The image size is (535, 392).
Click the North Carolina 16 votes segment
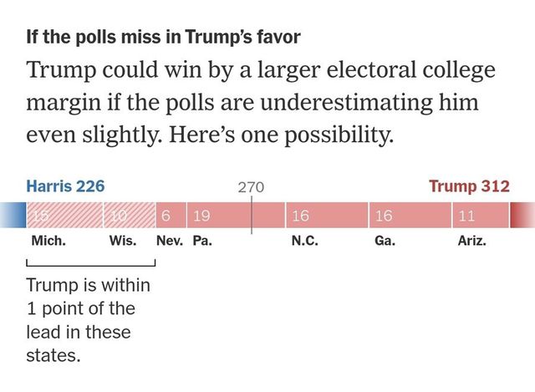pos(326,216)
